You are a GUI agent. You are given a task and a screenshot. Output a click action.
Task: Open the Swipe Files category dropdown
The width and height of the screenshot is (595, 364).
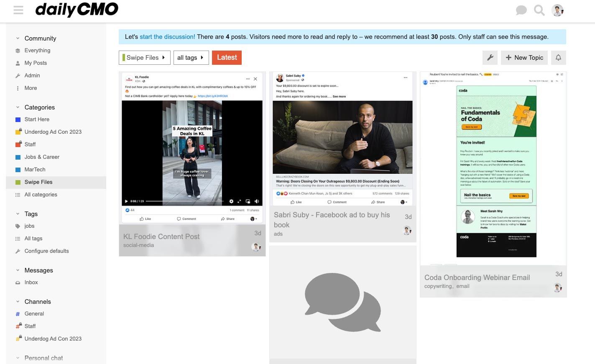point(144,58)
